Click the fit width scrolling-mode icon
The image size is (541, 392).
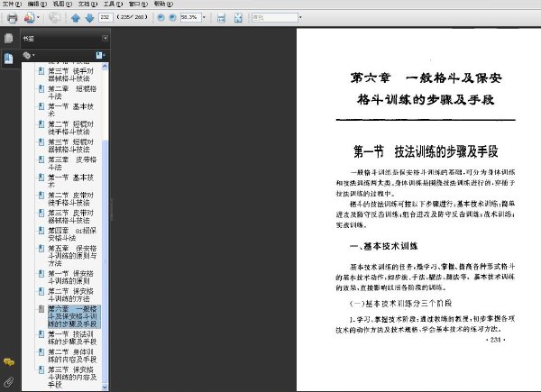point(221,18)
